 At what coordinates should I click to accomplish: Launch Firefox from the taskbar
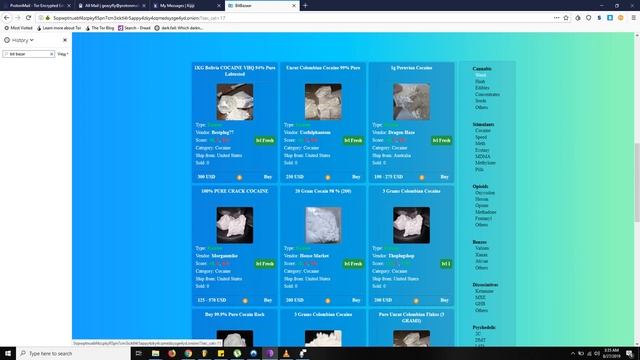click(172, 353)
